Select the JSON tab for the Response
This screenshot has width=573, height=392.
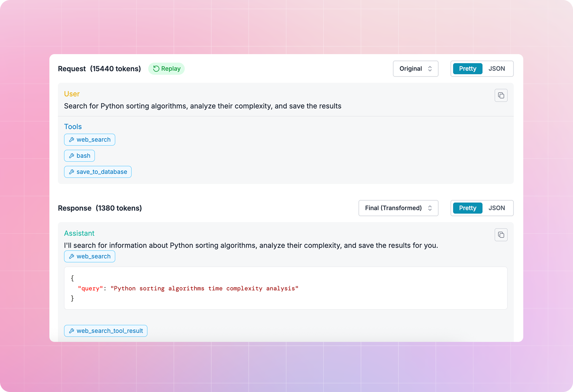tap(497, 208)
